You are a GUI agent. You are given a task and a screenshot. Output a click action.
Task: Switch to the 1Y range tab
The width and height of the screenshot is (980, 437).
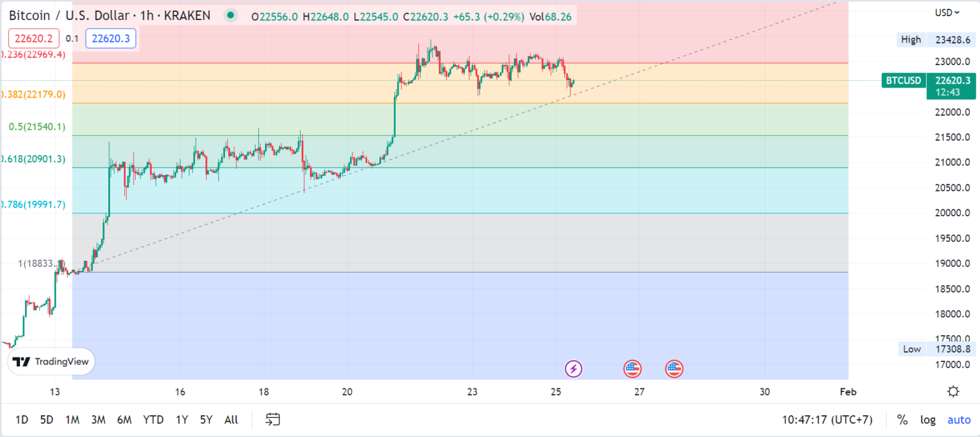(x=181, y=419)
